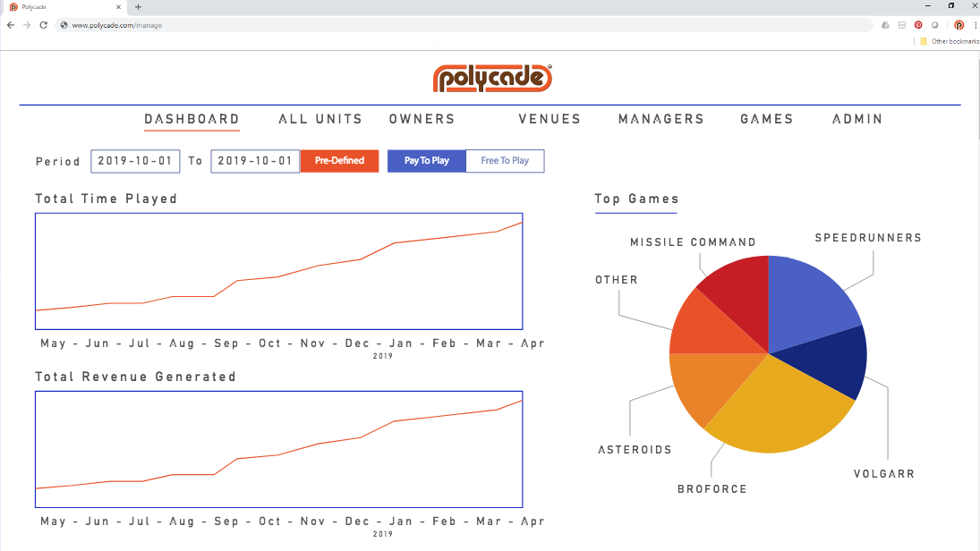Open the Admin section
Viewport: 980px width, 551px height.
pyautogui.click(x=857, y=119)
